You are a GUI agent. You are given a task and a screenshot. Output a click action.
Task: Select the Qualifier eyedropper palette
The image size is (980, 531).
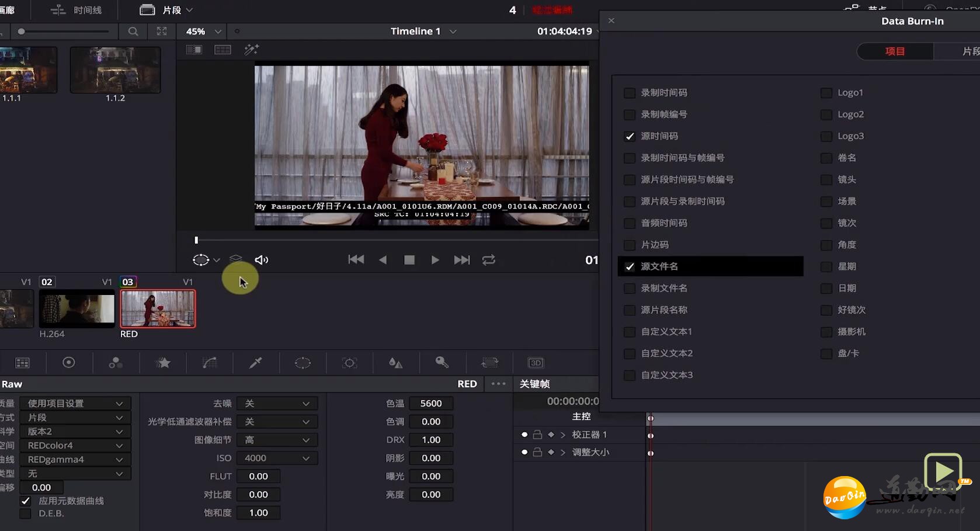point(256,363)
